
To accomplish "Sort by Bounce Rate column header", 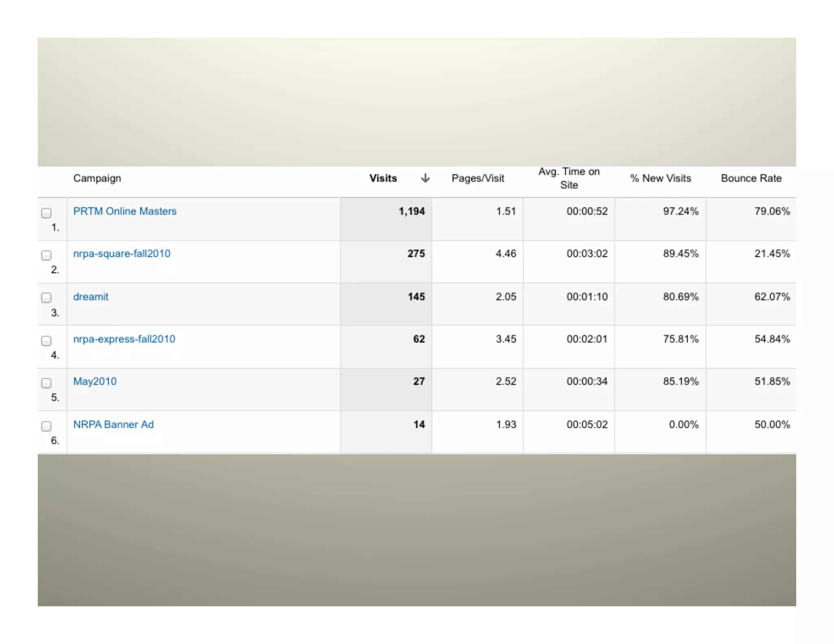I will (751, 178).
